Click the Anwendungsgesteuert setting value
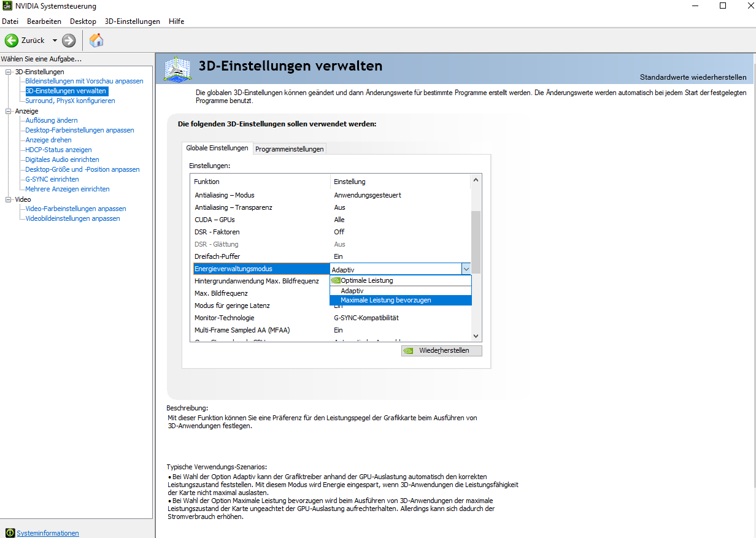Screen dimensions: 756x538 368,195
